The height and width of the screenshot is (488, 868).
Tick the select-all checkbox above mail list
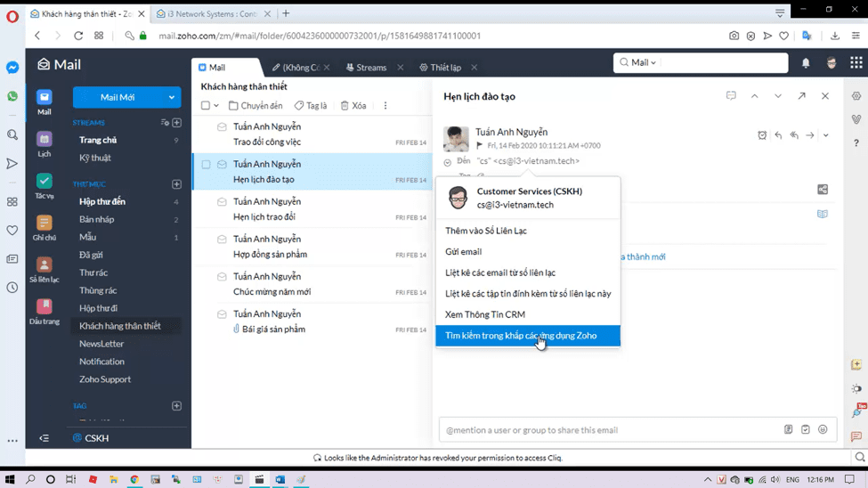[x=206, y=106]
